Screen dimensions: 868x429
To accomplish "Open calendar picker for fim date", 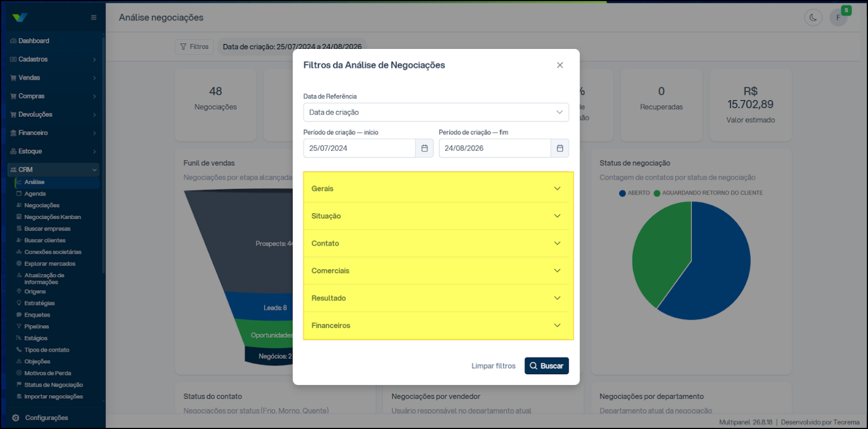I will click(x=559, y=148).
